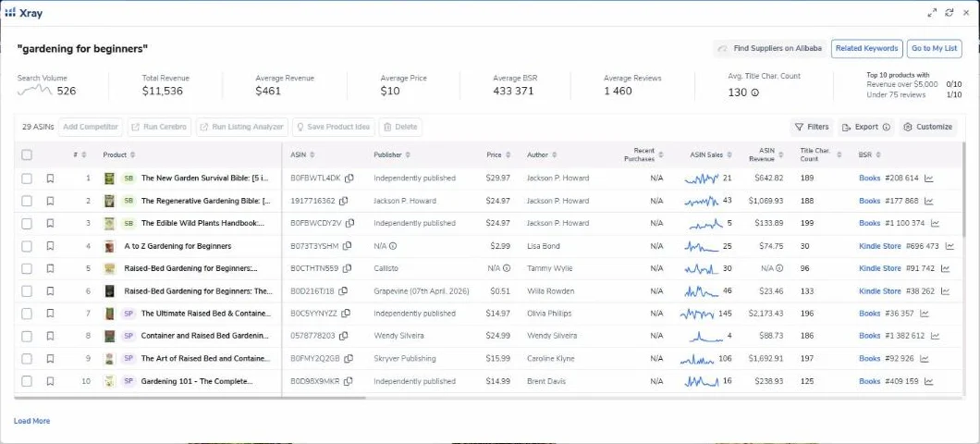
Task: Click info icon next to Export
Action: pos(887,127)
